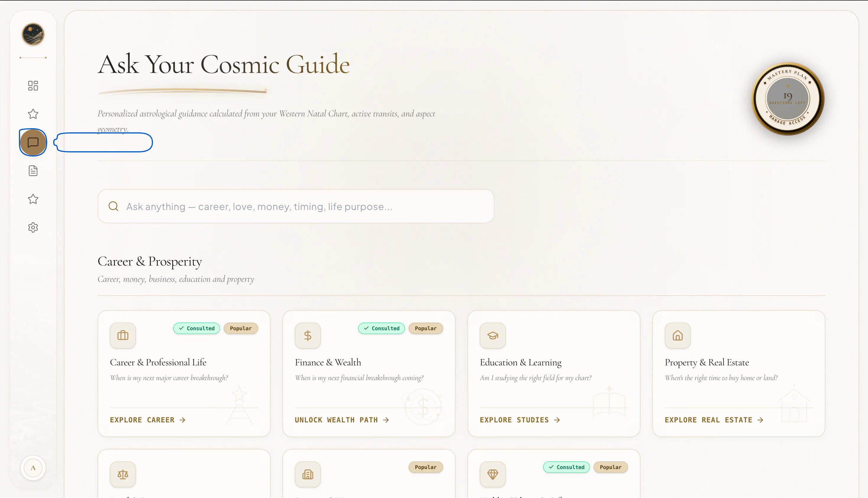
Task: Select 'Career & Professional Life' card title
Action: [158, 362]
